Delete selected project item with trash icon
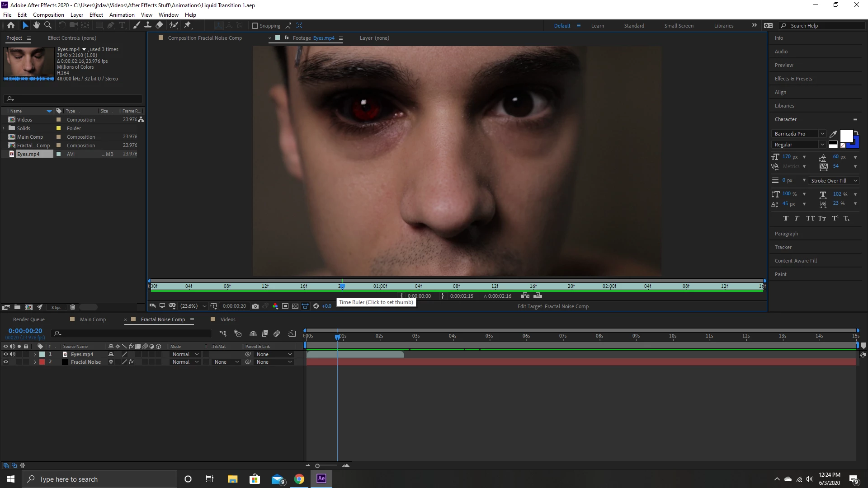The height and width of the screenshot is (488, 868). [x=72, y=307]
